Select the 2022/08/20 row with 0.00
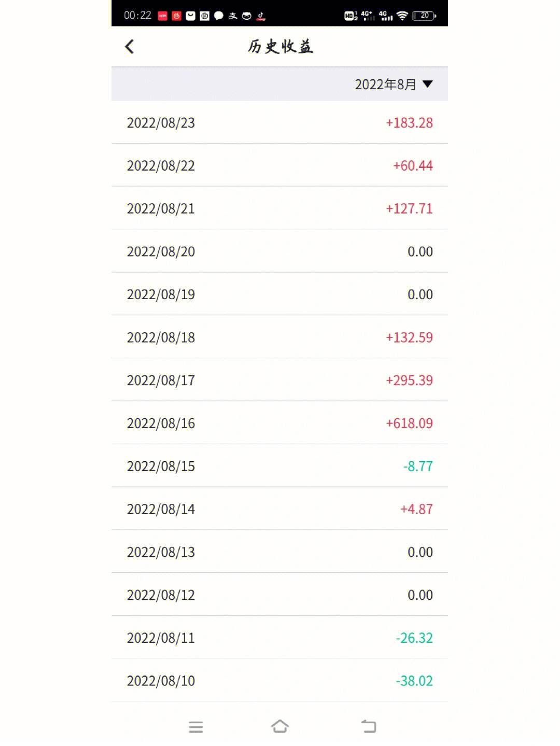560x746 pixels. 279,251
